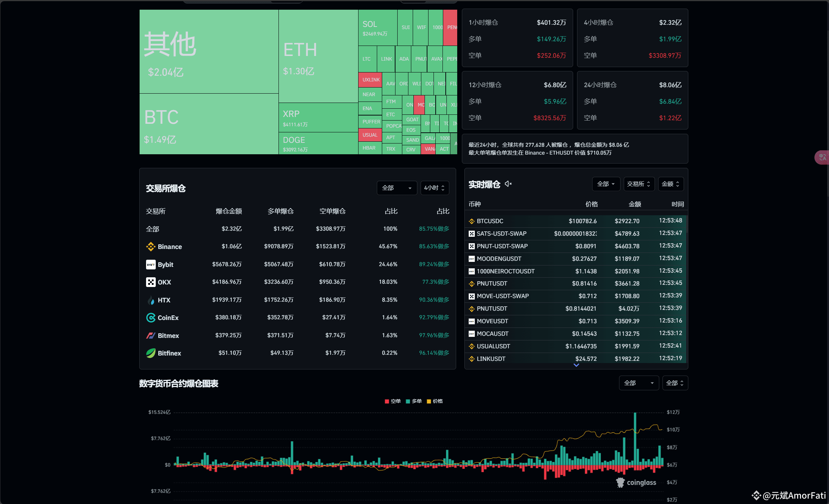Click the 空单爆仓 column header
This screenshot has width=829, height=504.
coord(332,211)
